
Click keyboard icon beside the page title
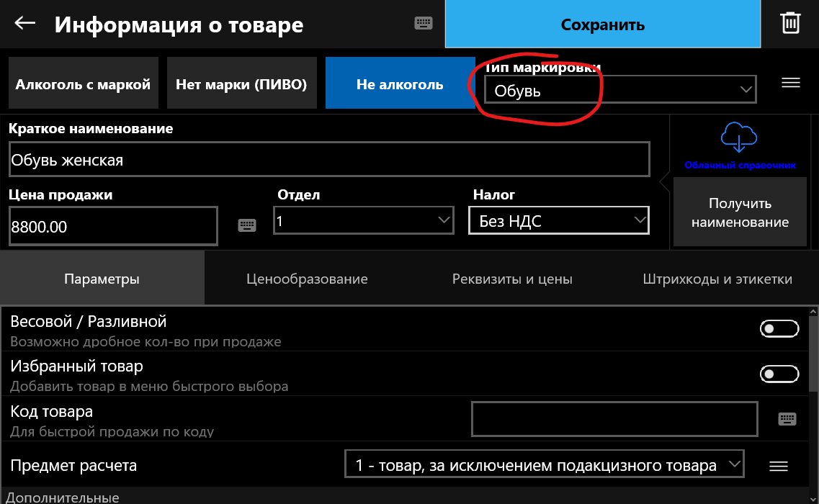[424, 23]
